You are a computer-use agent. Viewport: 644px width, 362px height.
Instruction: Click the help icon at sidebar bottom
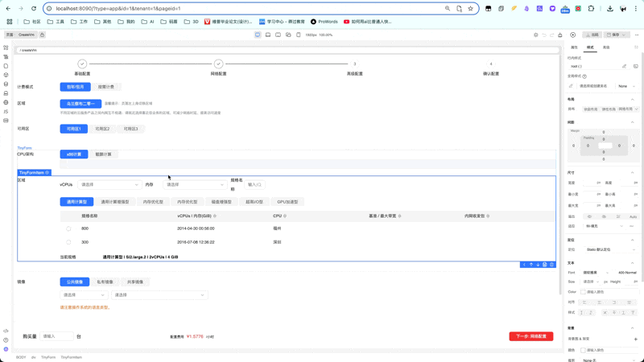[x=6, y=339]
